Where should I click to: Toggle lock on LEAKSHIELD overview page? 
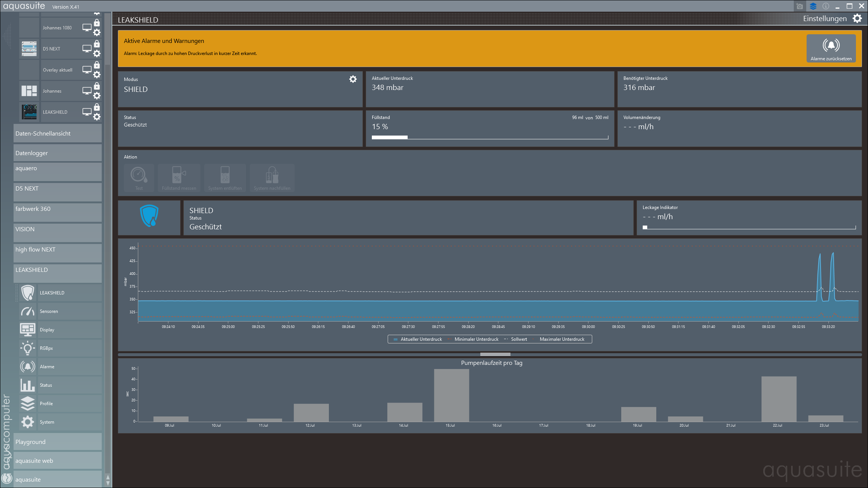pos(97,107)
